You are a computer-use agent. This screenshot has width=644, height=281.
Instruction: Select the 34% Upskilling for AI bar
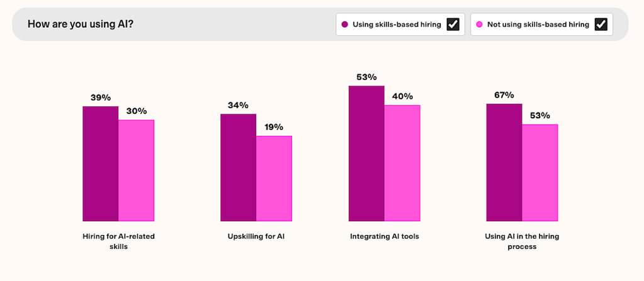pyautogui.click(x=238, y=167)
